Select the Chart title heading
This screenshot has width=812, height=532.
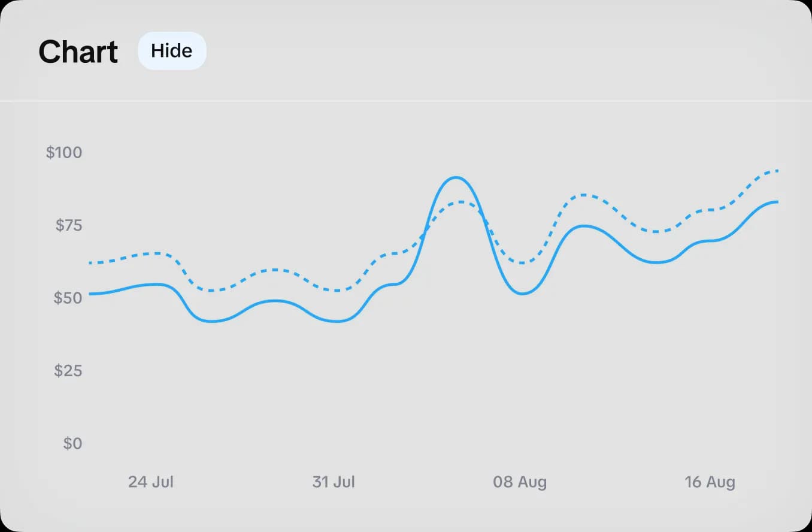click(x=78, y=52)
